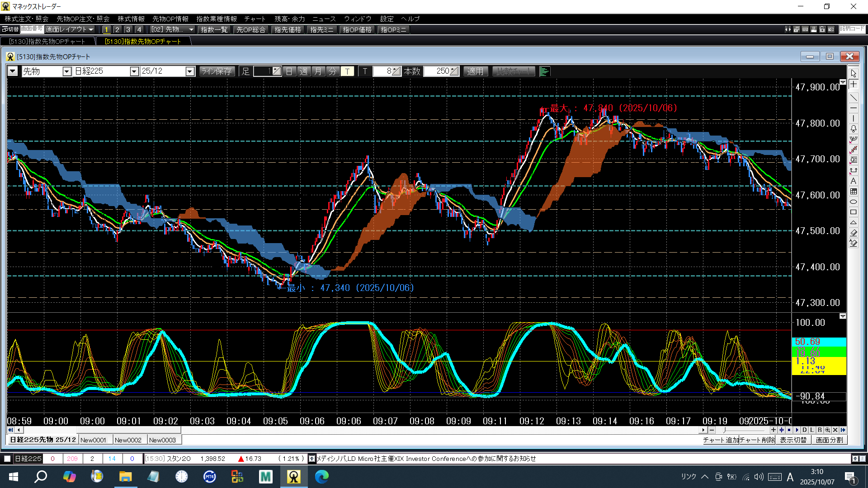
Task: Click the magnifier zoom icon below chart
Action: pos(827,430)
